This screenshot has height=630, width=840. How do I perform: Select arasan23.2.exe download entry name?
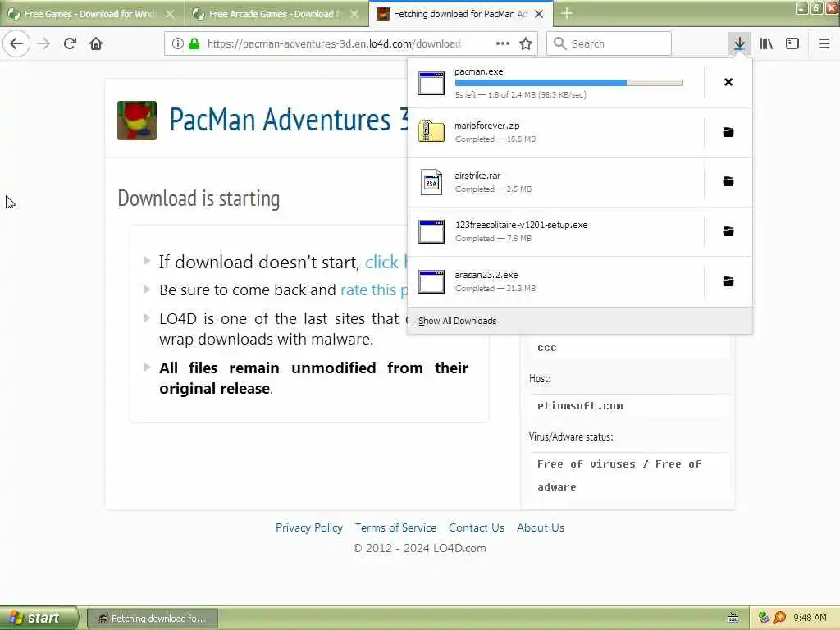(486, 274)
